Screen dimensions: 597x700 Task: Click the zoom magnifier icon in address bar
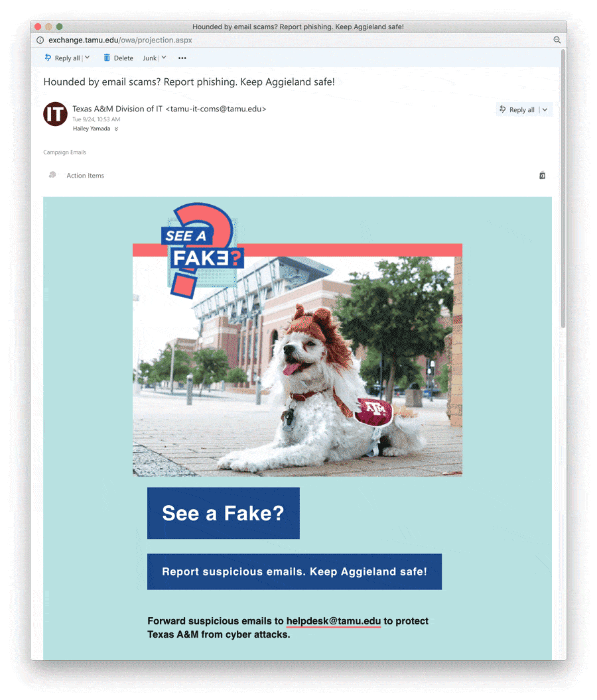tap(557, 40)
